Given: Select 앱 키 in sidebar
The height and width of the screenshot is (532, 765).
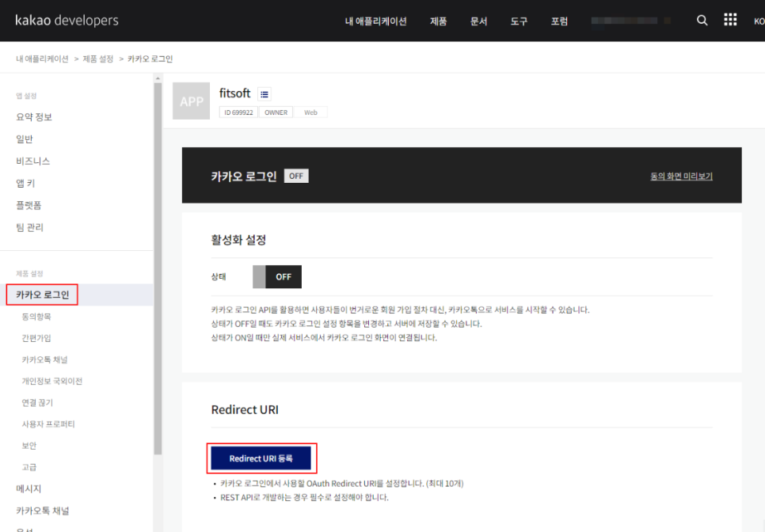Looking at the screenshot, I should coord(25,184).
